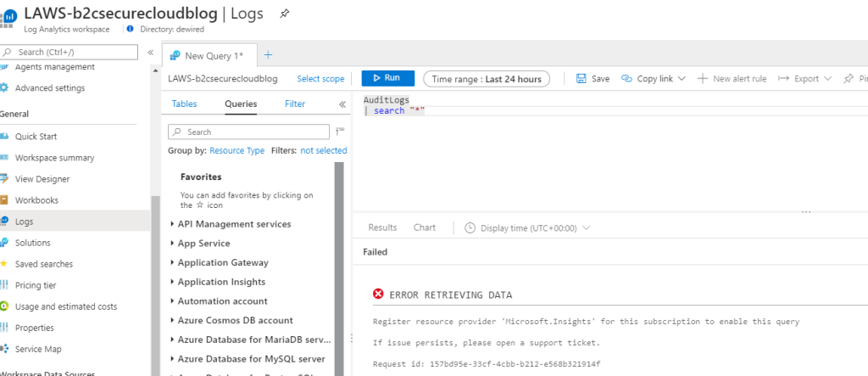Click the Copy link icon
This screenshot has height=376, width=868.
click(626, 79)
